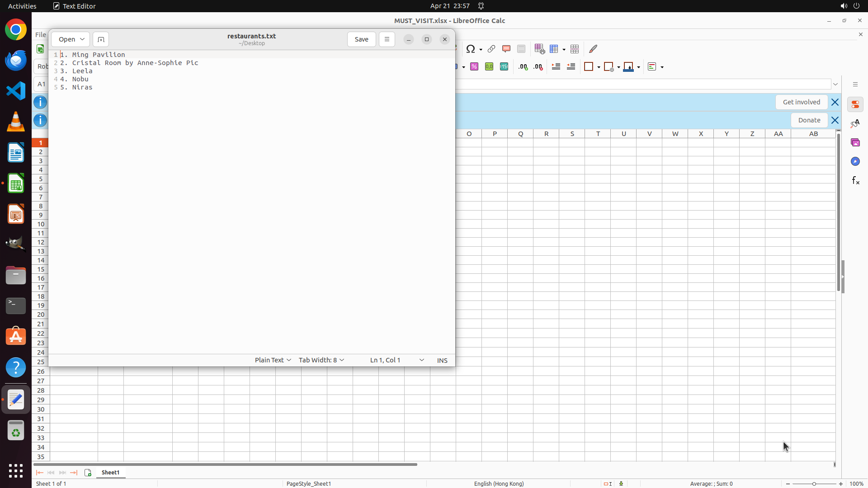Click Delete Decimal Place icon
This screenshot has width=868, height=488.
[538, 67]
